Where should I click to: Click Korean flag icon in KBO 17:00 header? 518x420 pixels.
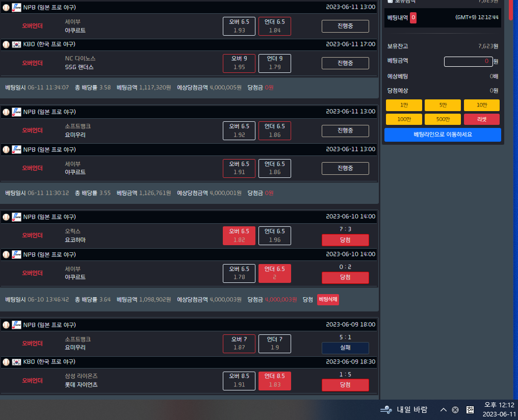16,44
